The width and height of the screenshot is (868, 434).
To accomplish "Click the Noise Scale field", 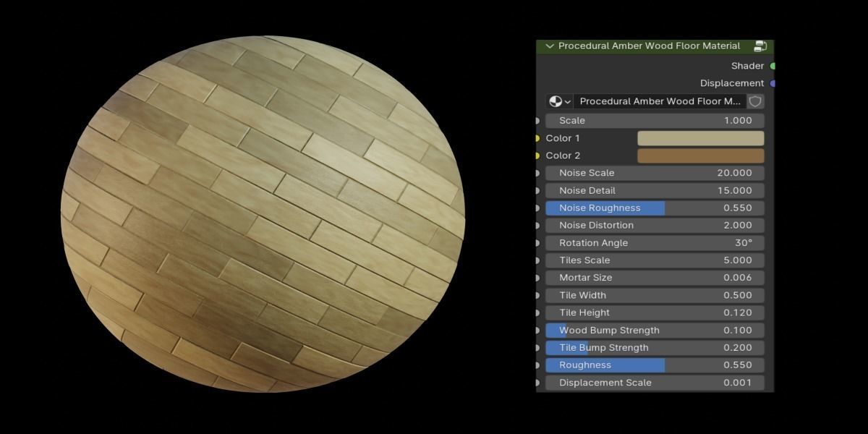I will point(655,173).
